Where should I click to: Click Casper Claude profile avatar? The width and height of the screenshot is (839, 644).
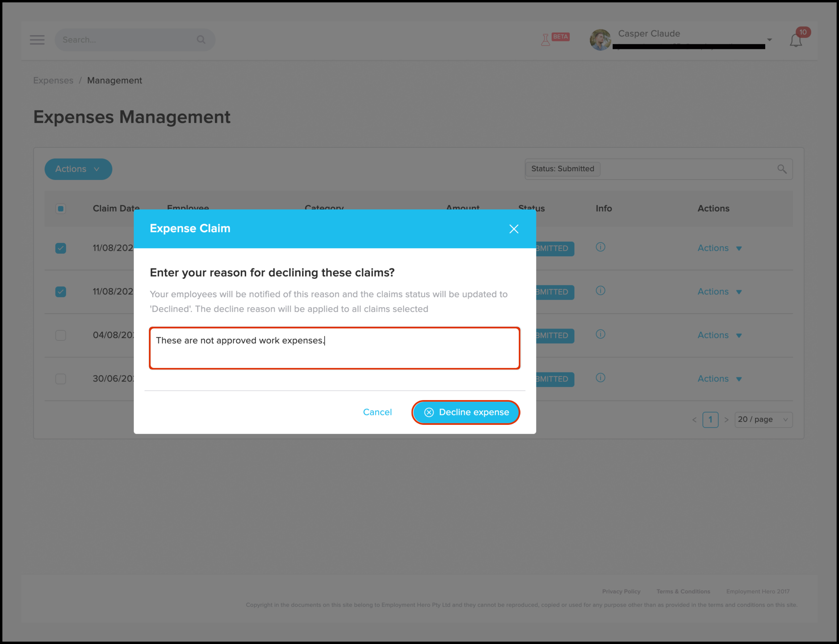pyautogui.click(x=600, y=40)
